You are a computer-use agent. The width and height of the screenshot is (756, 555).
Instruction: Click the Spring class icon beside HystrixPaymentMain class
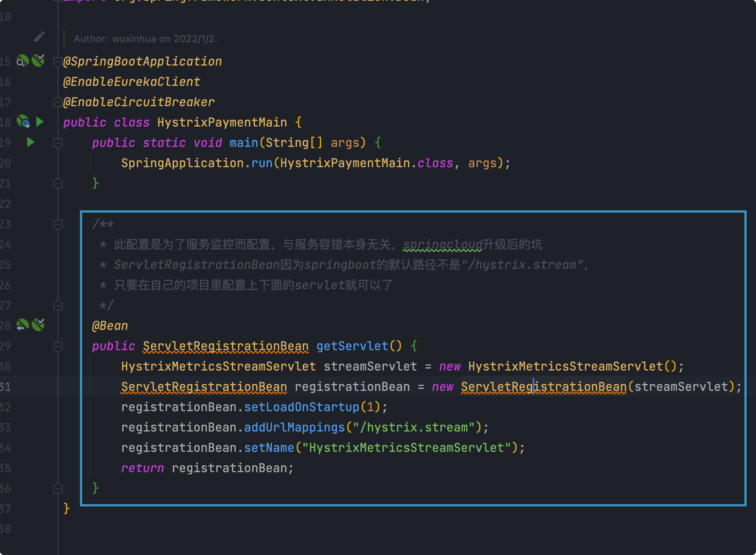[x=23, y=122]
